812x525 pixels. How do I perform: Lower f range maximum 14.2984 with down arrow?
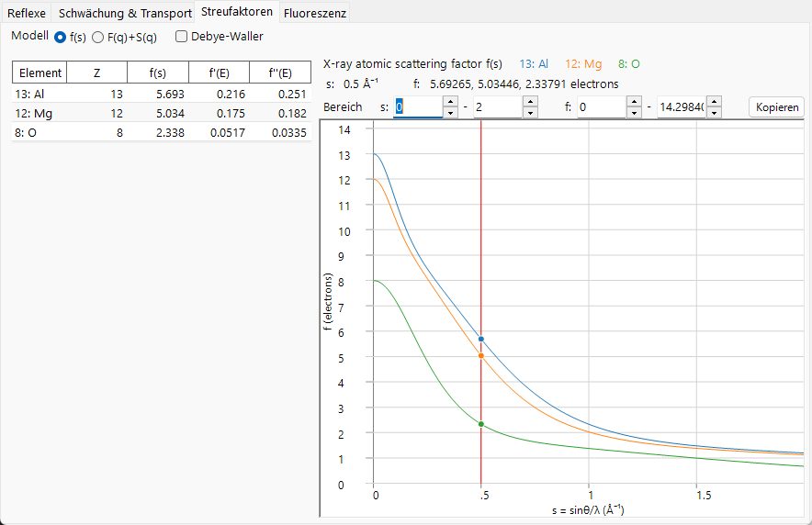(x=714, y=113)
